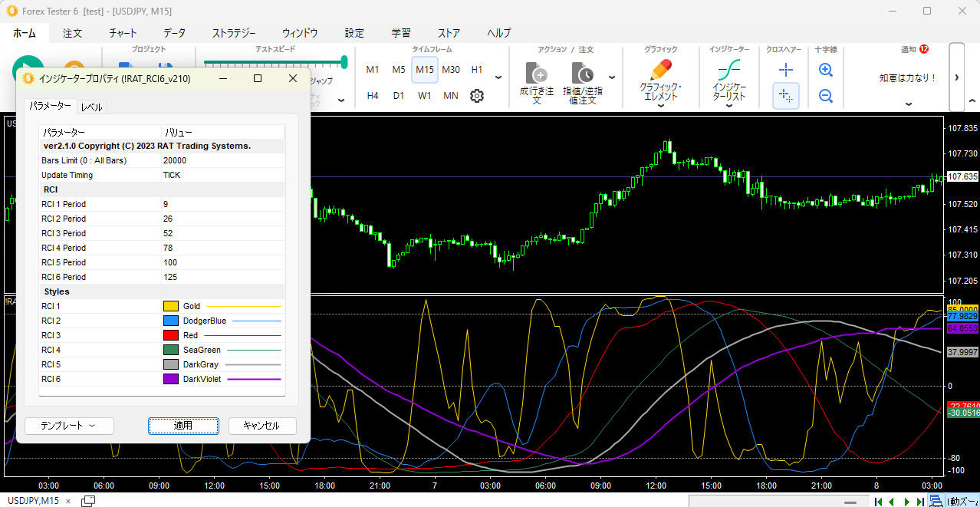Toggle the M15 timeframe button
Image resolution: width=980 pixels, height=507 pixels.
point(424,70)
